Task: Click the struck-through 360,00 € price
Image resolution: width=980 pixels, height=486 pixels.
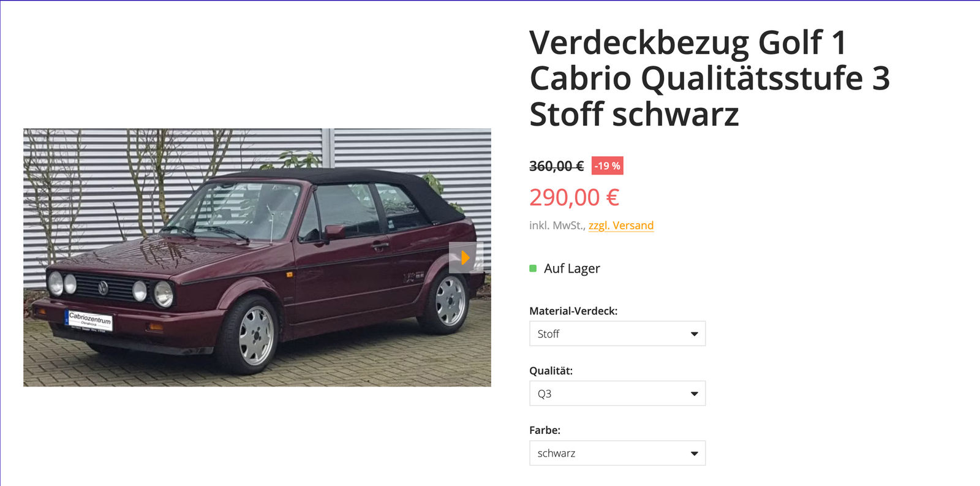Action: pyautogui.click(x=557, y=166)
